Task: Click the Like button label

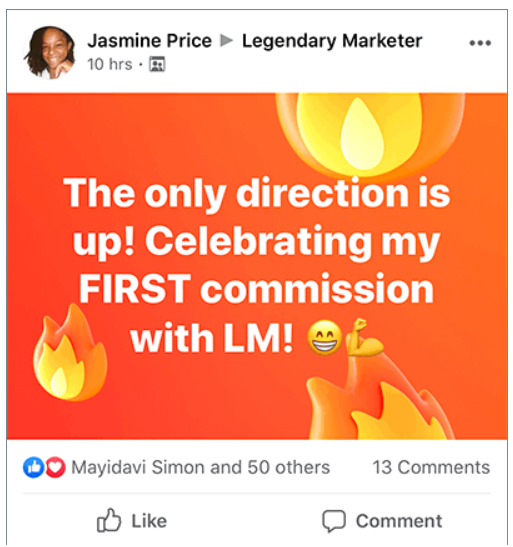Action: 149,521
